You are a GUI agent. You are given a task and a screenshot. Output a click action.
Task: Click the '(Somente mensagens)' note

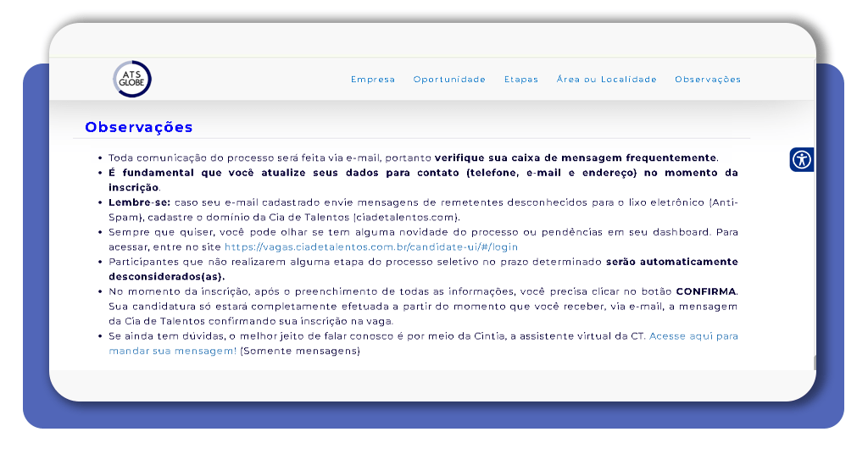(300, 351)
